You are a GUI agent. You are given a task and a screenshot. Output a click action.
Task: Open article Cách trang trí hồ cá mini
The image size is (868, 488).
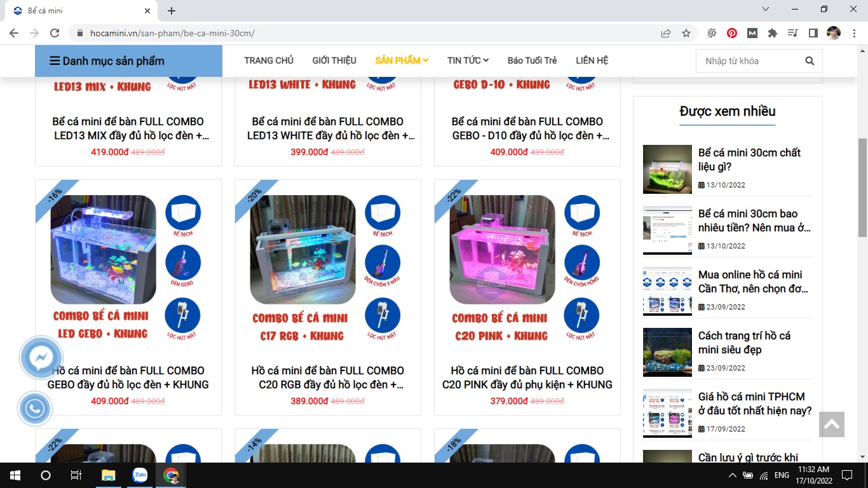click(x=745, y=342)
